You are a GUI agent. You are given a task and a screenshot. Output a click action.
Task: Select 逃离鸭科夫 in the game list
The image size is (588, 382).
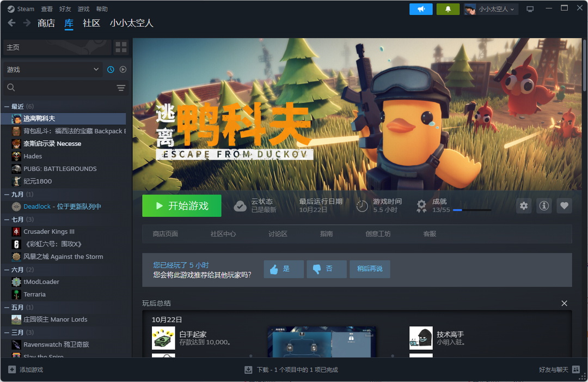(64, 119)
